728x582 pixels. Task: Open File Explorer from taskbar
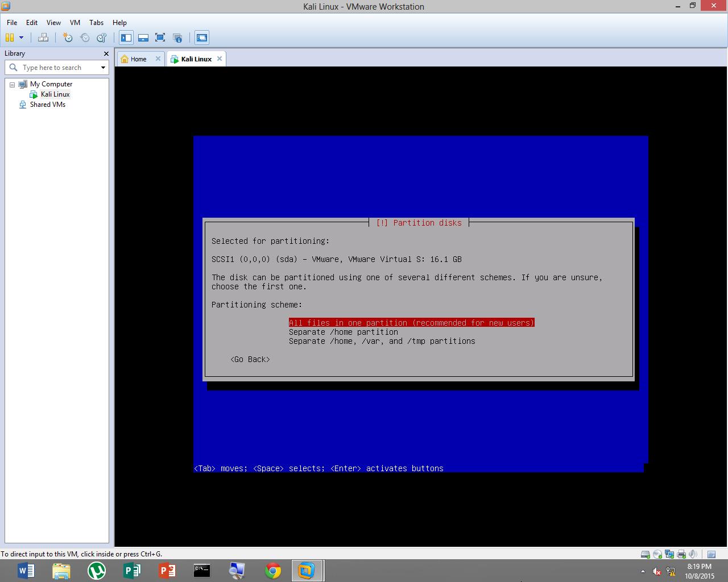click(61, 571)
